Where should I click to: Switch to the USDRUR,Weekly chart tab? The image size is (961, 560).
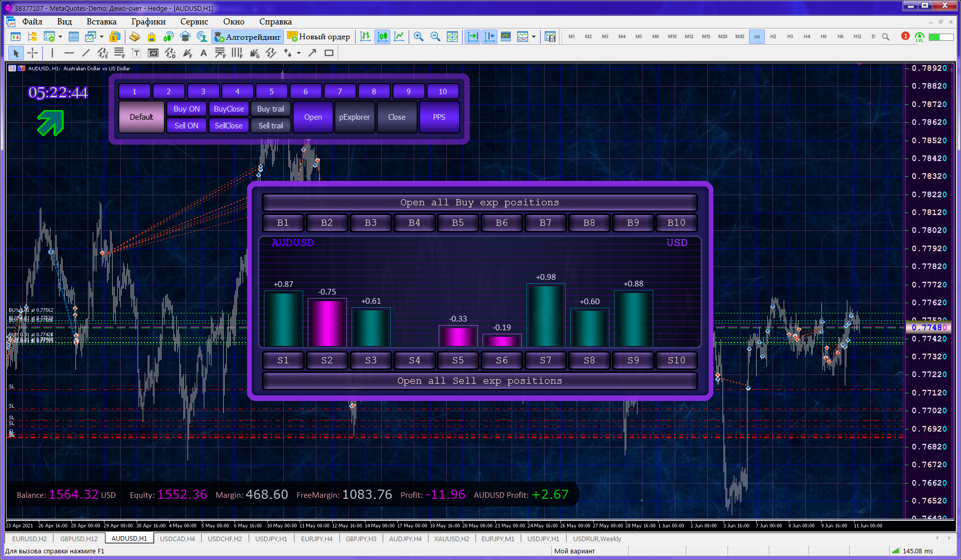597,539
